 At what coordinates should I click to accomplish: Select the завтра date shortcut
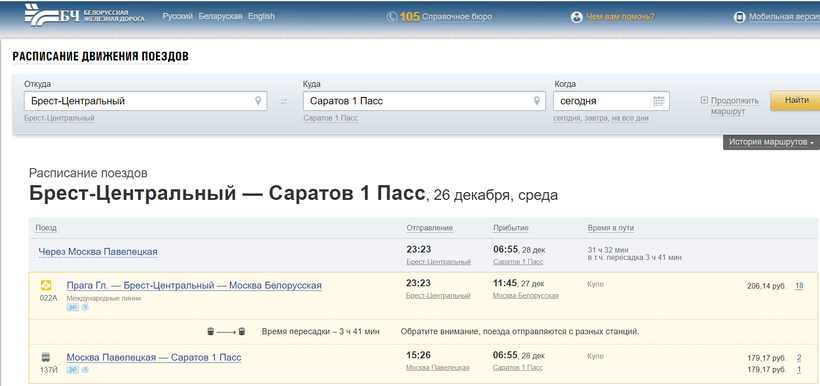coord(596,118)
